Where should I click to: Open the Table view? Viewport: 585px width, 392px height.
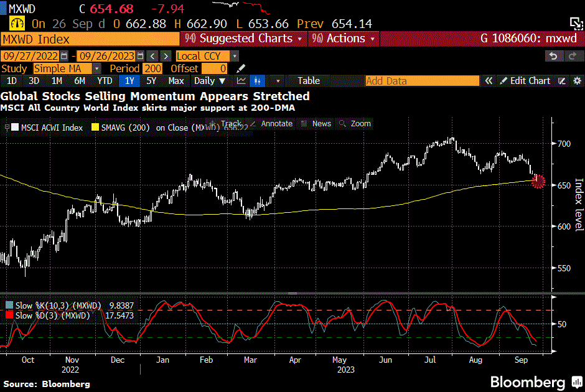(309, 80)
